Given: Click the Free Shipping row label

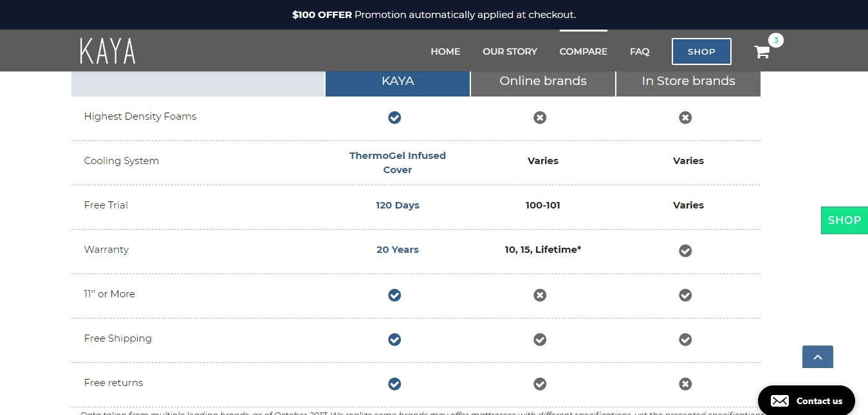Looking at the screenshot, I should [x=118, y=338].
